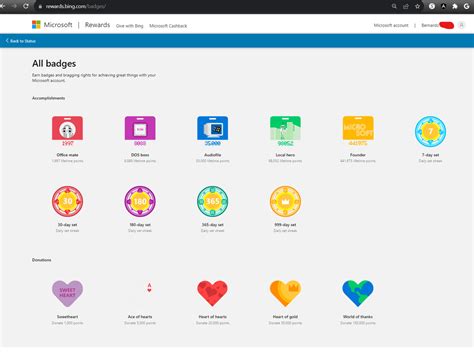The width and height of the screenshot is (474, 364).
Task: Open Microsoft Cashback menu item
Action: click(168, 26)
